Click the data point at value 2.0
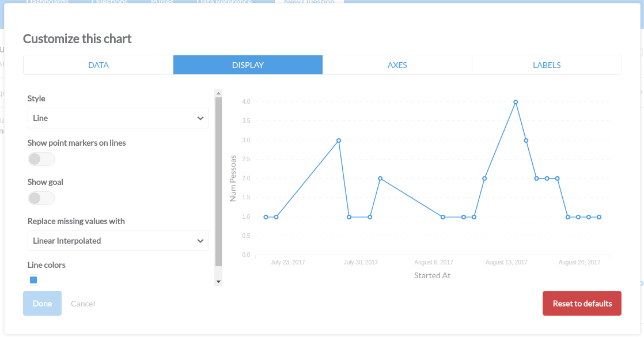 click(x=381, y=178)
